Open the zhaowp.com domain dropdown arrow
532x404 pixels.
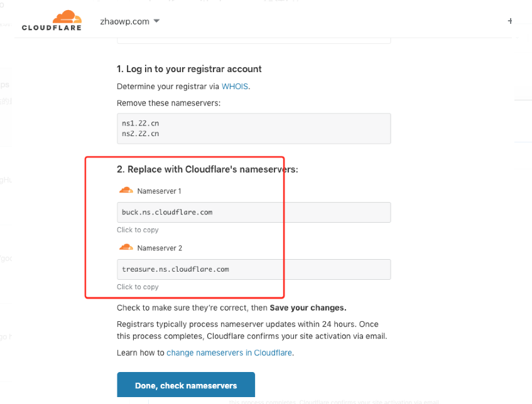[156, 21]
